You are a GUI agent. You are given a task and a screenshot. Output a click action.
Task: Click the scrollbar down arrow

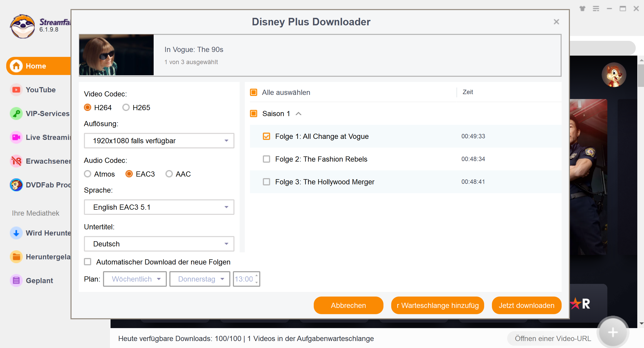point(641,323)
